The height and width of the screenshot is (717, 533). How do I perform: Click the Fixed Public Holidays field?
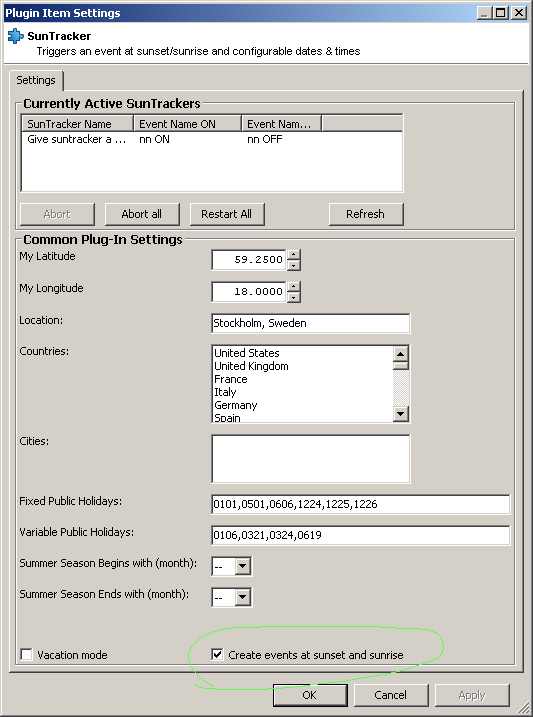coord(360,504)
